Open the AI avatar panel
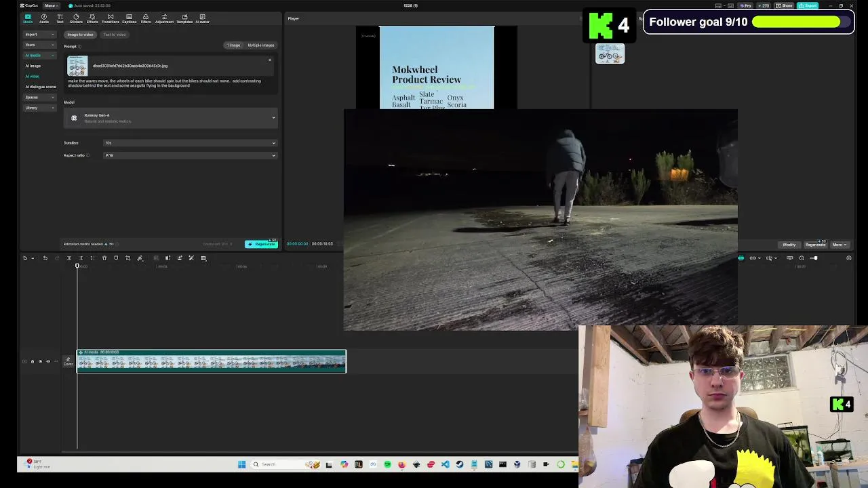This screenshot has height=488, width=868. coord(202,18)
